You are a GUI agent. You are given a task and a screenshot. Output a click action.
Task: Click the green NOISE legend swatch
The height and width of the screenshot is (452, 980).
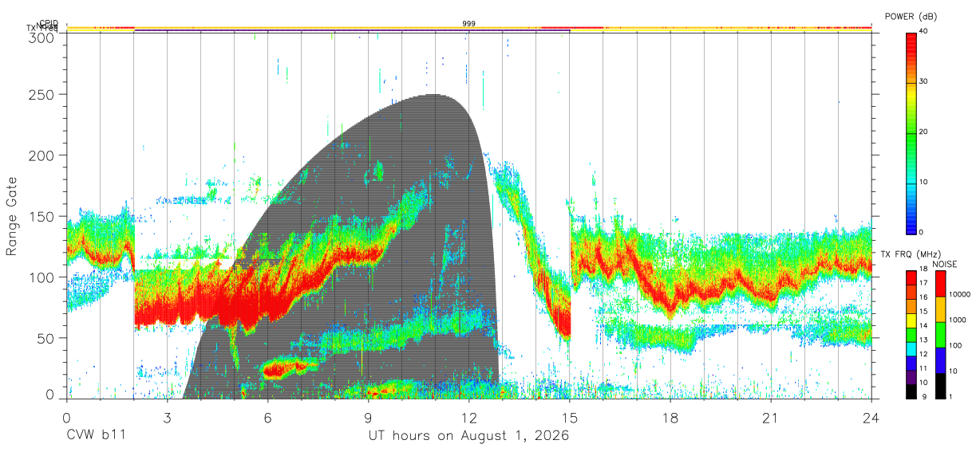coord(940,334)
